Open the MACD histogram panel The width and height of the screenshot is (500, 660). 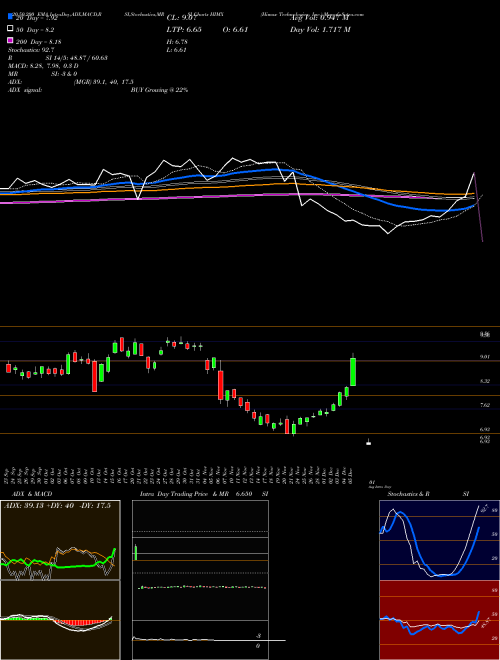coord(60,620)
